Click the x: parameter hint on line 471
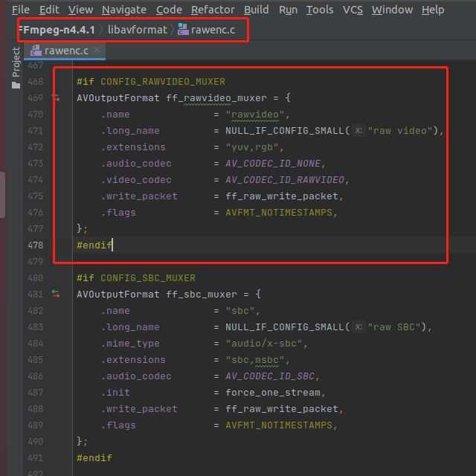 pos(358,131)
